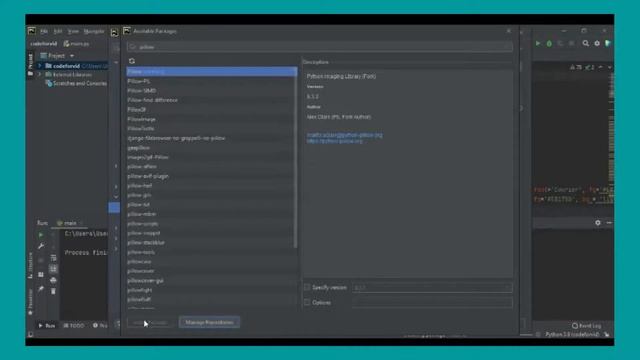Click layout icon above the pin in Run panel

(x=41, y=275)
